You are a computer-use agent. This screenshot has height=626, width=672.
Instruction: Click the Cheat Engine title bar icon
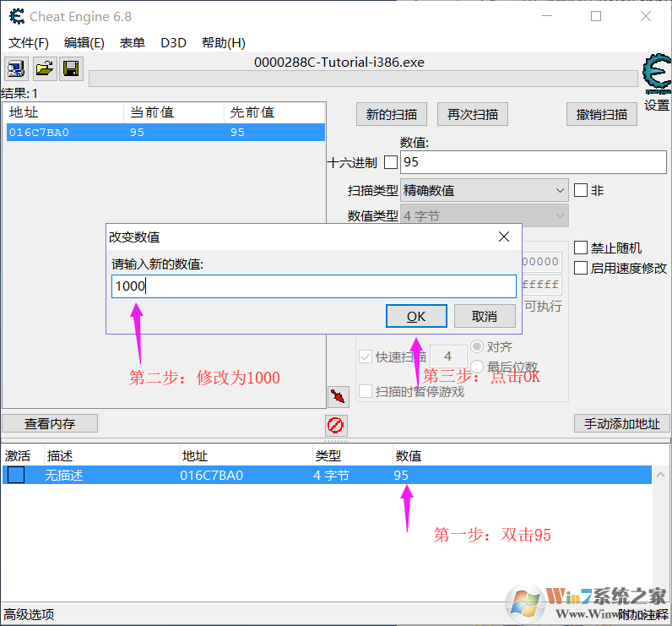click(x=17, y=16)
